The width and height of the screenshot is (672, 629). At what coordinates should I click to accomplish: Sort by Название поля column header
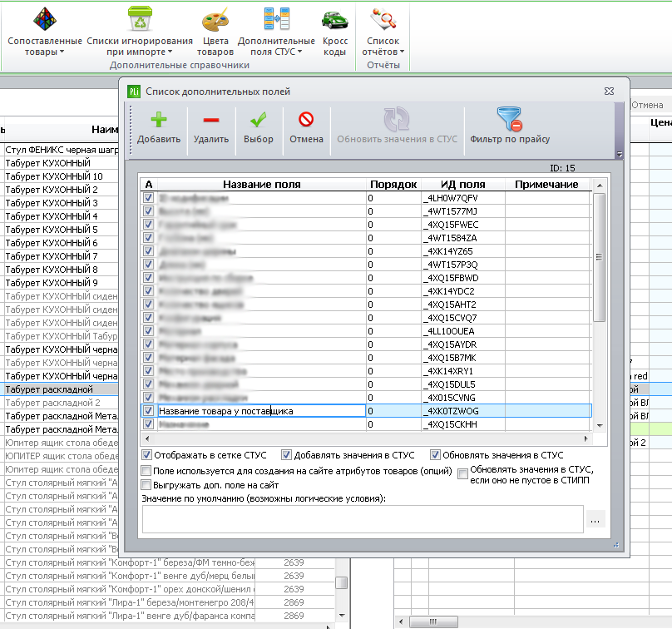click(x=261, y=185)
